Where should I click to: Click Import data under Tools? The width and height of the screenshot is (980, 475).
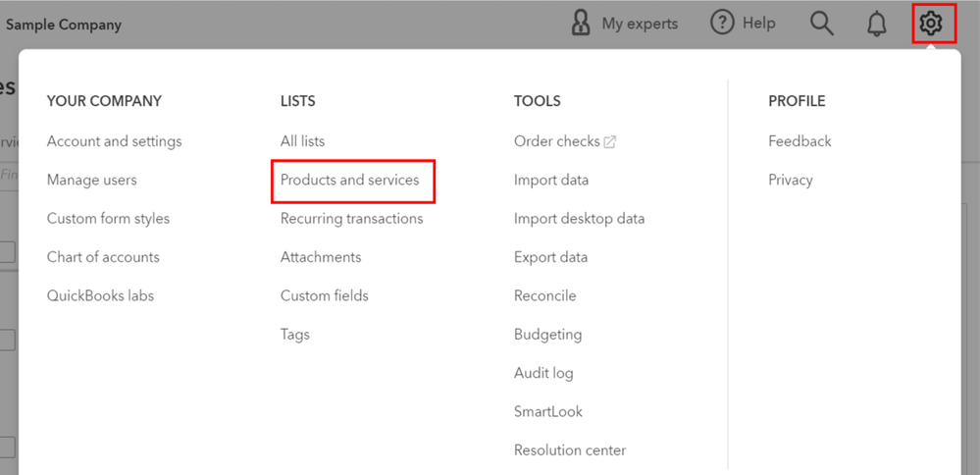click(551, 181)
